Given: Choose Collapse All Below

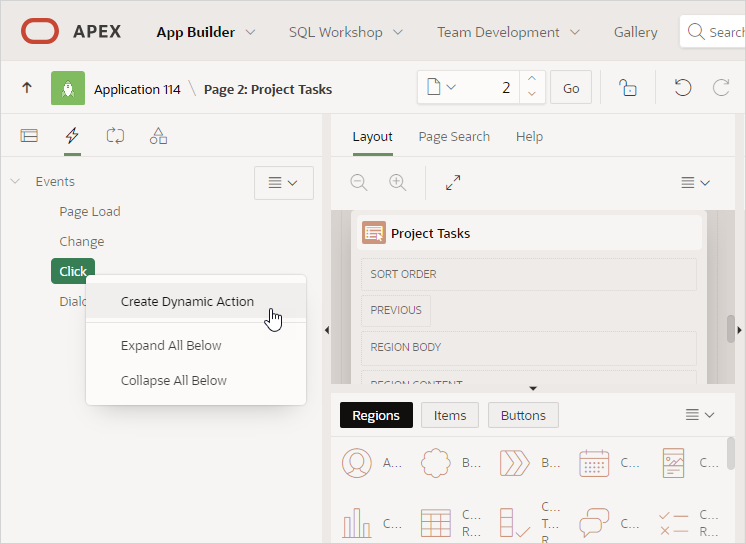Looking at the screenshot, I should click(x=196, y=381).
